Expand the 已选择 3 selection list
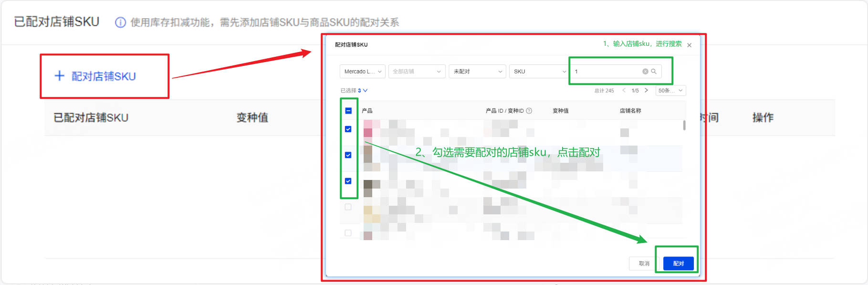Viewport: 868px width, 285px height. [x=354, y=90]
